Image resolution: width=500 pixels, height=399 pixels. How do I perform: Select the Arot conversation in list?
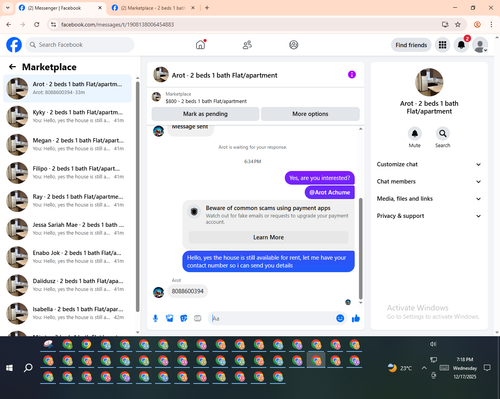click(x=67, y=88)
